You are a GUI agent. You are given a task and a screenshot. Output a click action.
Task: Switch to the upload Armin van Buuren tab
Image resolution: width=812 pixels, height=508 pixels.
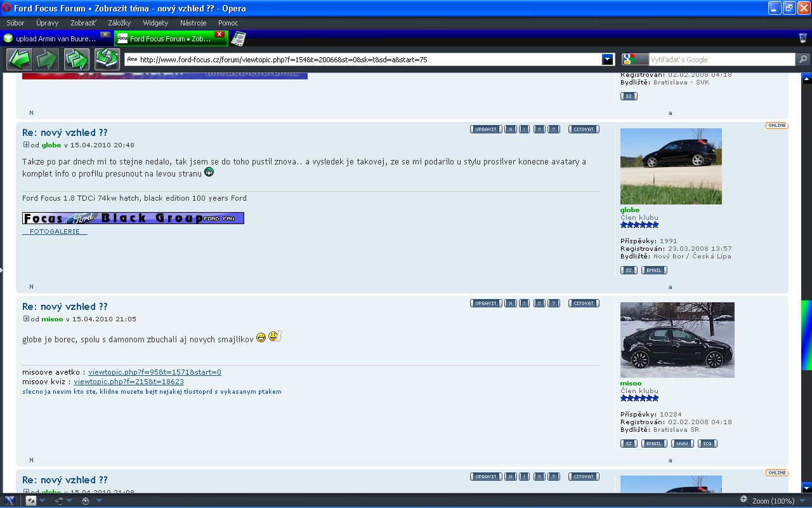[x=54, y=39]
